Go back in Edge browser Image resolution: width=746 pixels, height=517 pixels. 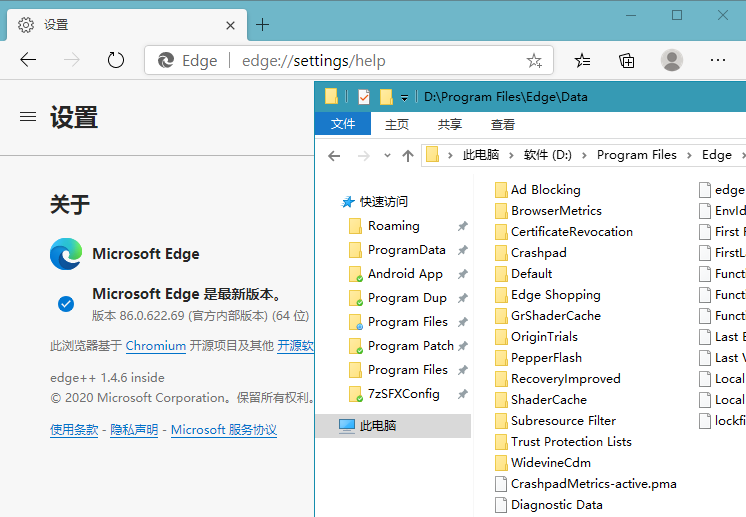(28, 60)
